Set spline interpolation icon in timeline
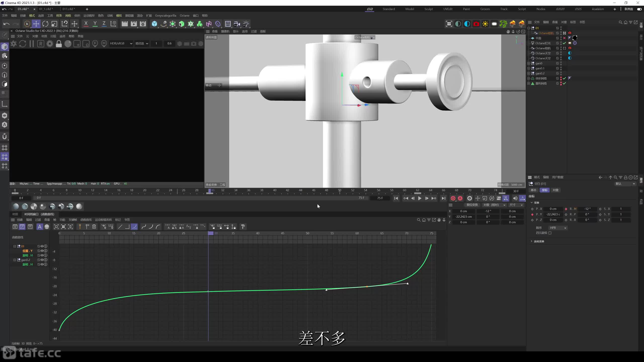 (x=134, y=227)
